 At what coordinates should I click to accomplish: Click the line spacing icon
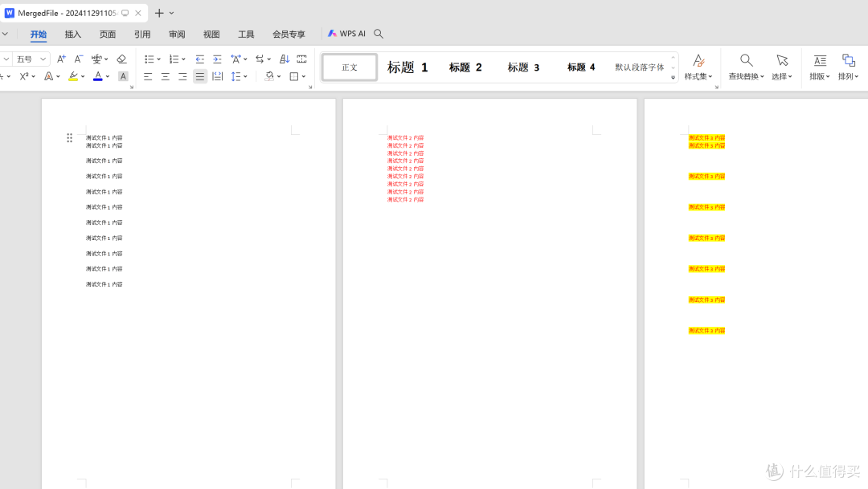pyautogui.click(x=235, y=76)
